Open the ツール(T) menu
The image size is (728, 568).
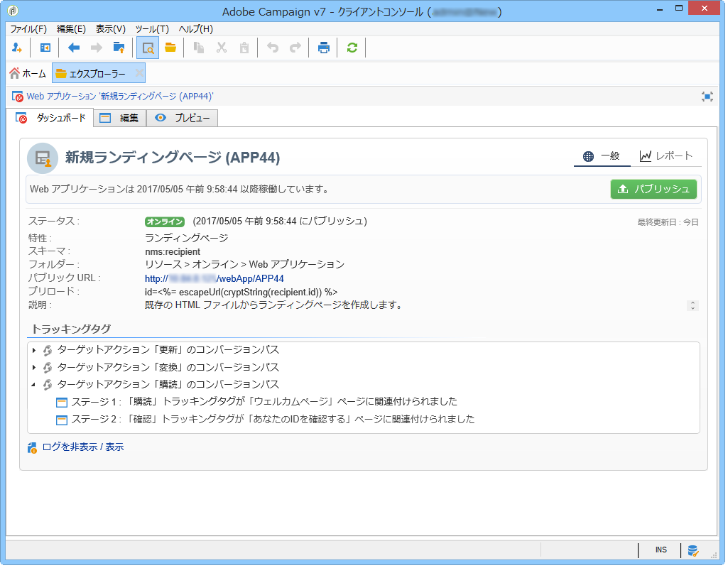point(152,29)
